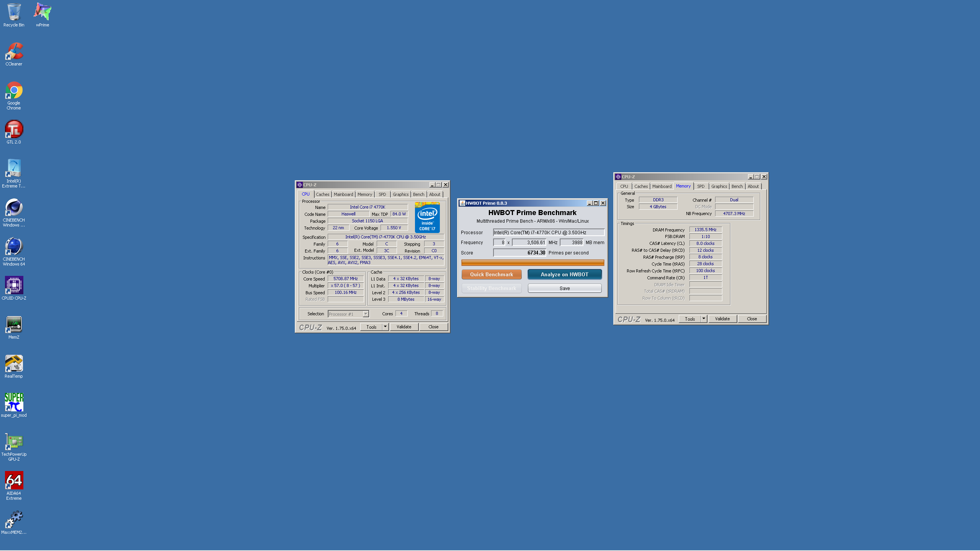Click Multiplier value x 57.0 ( 8 - 57 )
The width and height of the screenshot is (980, 551).
pos(345,286)
